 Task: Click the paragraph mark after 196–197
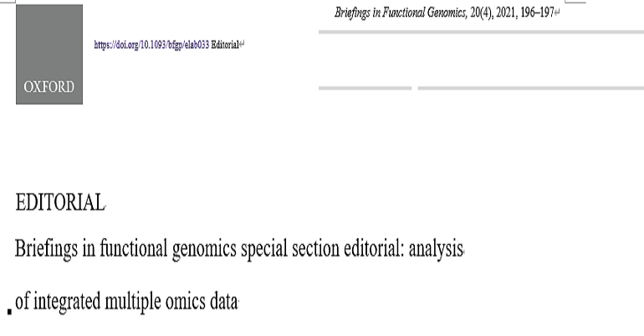(x=557, y=13)
